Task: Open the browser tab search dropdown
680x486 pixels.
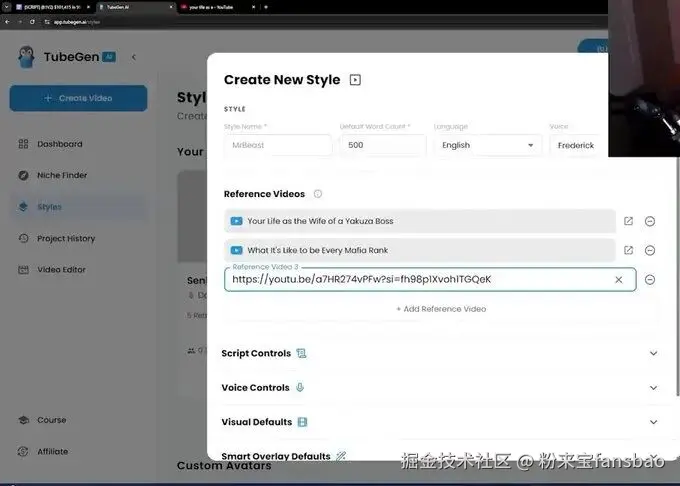Action: coord(6,7)
